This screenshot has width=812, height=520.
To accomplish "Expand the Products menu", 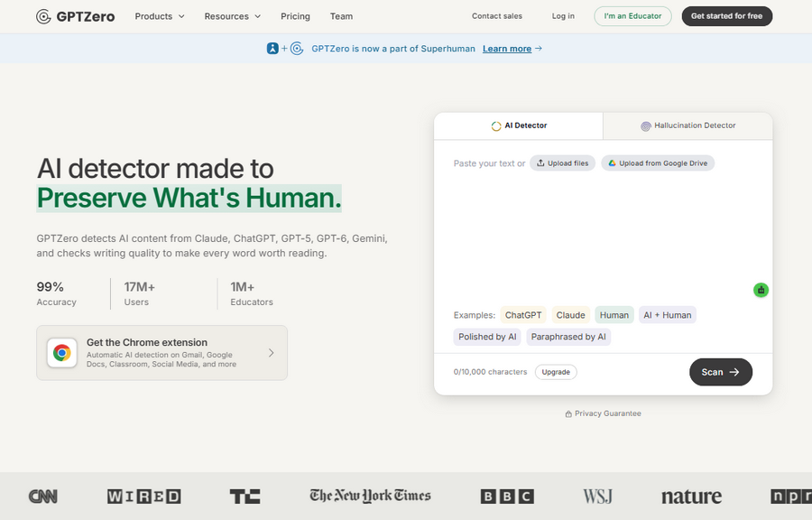I will (160, 16).
